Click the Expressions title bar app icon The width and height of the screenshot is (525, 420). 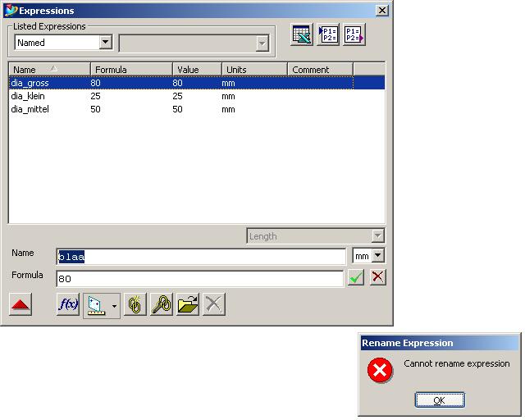(x=11, y=11)
